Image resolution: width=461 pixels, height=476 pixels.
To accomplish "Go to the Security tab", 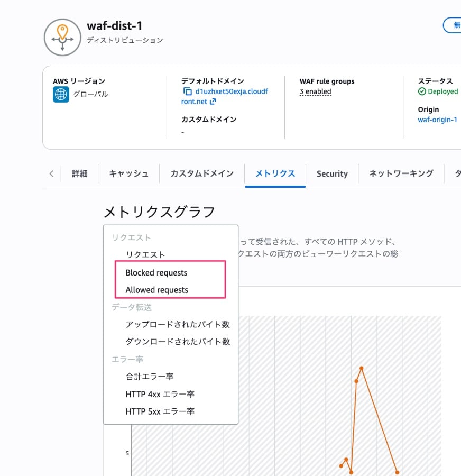I will tap(332, 173).
